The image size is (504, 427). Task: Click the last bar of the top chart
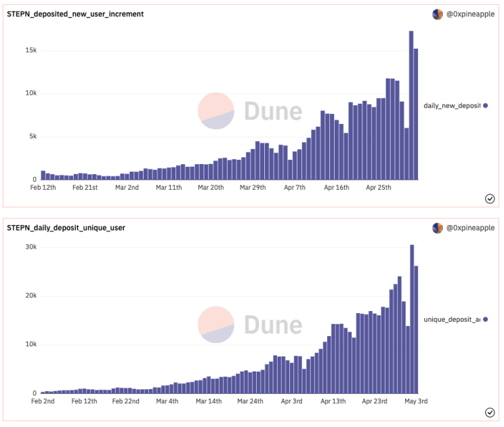[416, 115]
